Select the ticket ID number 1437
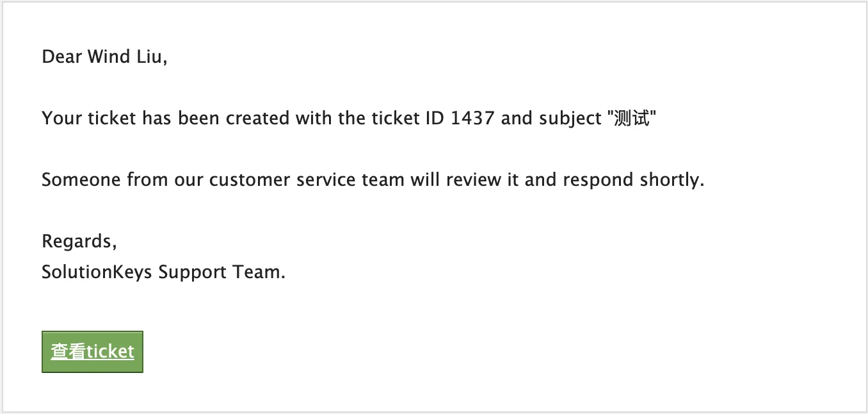868x414 pixels. 472,119
